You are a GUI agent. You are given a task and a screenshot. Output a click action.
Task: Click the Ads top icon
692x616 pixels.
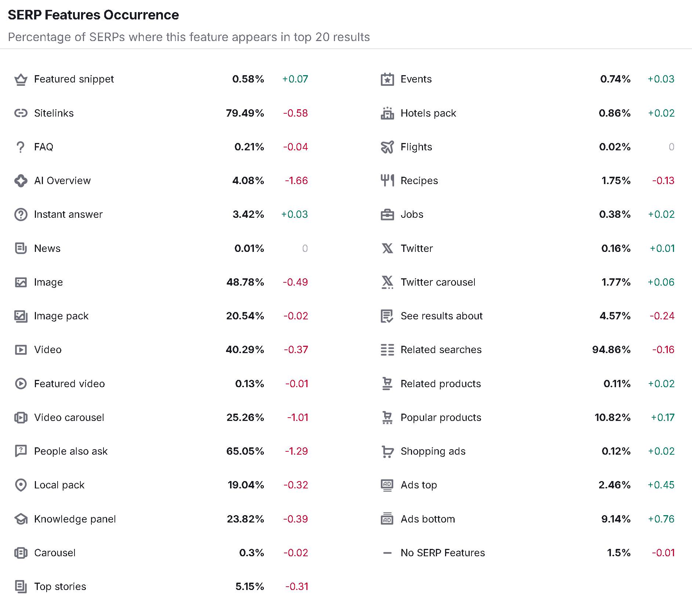click(x=387, y=485)
